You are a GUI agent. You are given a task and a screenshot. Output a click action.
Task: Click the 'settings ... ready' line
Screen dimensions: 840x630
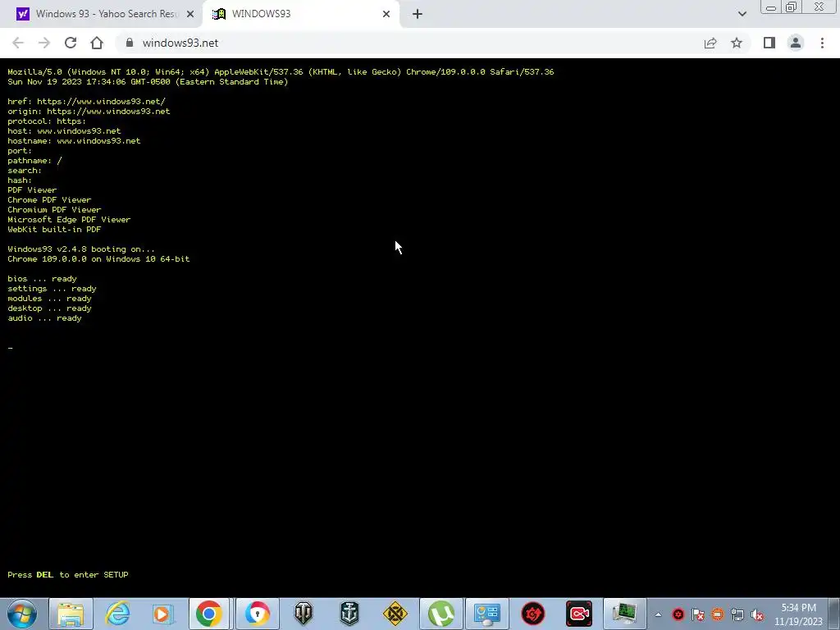[x=52, y=289]
